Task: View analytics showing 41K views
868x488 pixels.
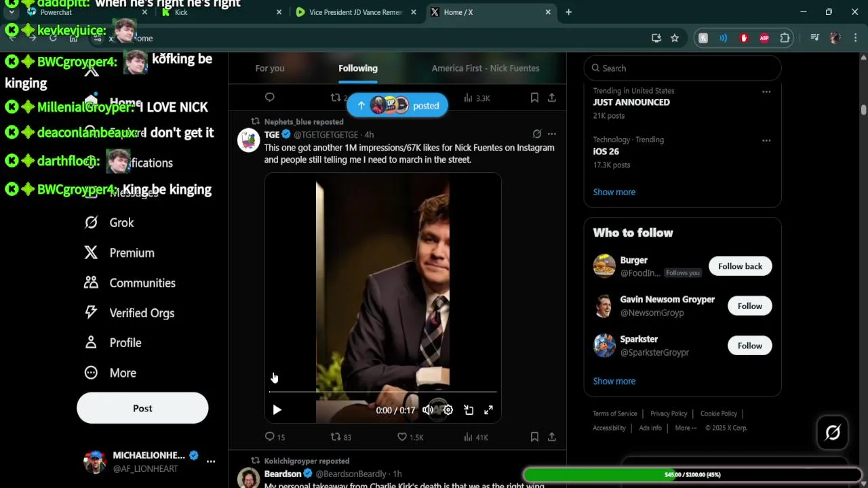Action: pos(476,437)
